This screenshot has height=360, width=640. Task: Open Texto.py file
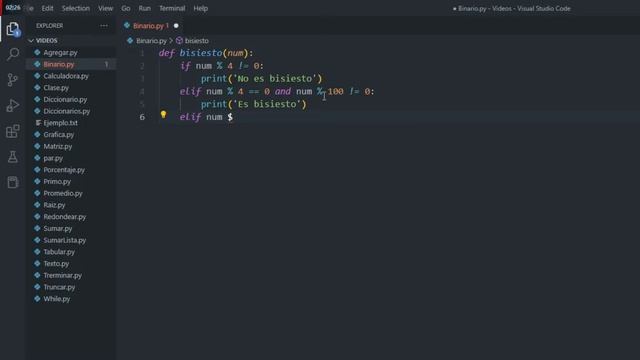56,264
